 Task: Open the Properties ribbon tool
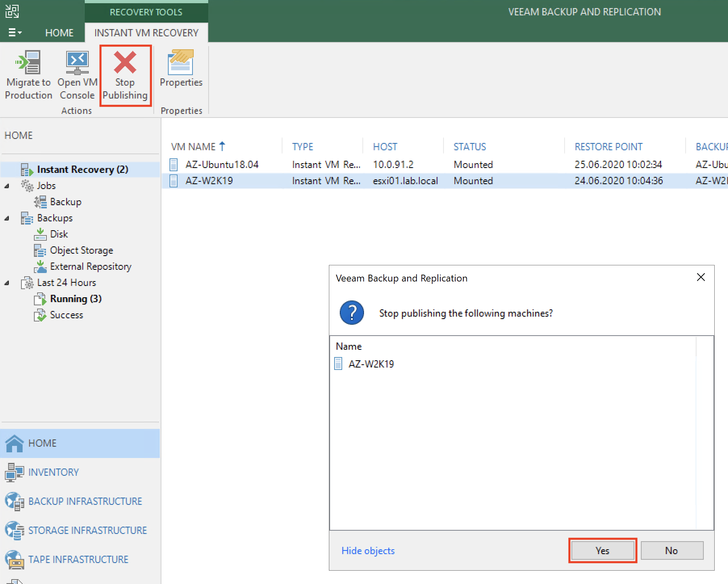(x=181, y=69)
